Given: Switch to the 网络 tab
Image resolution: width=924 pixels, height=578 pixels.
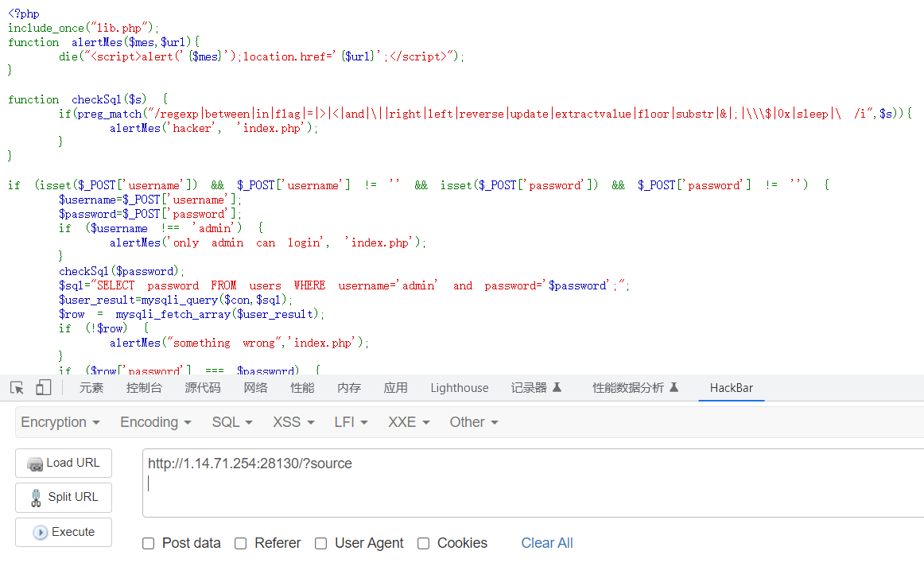Looking at the screenshot, I should [255, 388].
